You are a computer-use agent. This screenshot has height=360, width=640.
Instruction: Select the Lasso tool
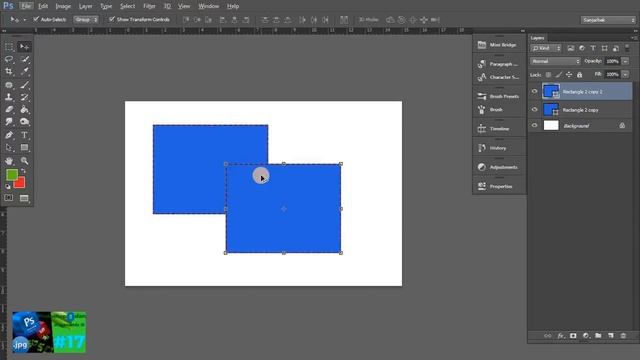tap(9, 59)
